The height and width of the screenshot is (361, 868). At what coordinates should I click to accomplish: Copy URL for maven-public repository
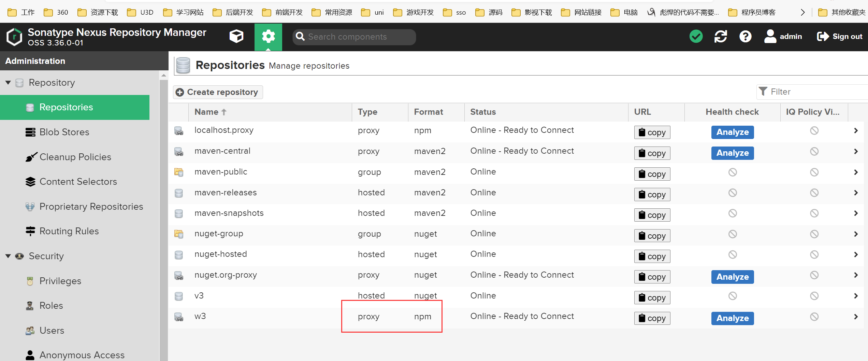(x=652, y=174)
